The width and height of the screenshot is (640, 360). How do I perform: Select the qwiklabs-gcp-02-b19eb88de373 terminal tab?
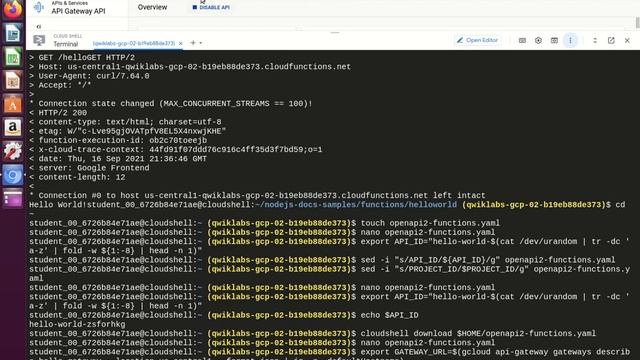click(x=134, y=43)
